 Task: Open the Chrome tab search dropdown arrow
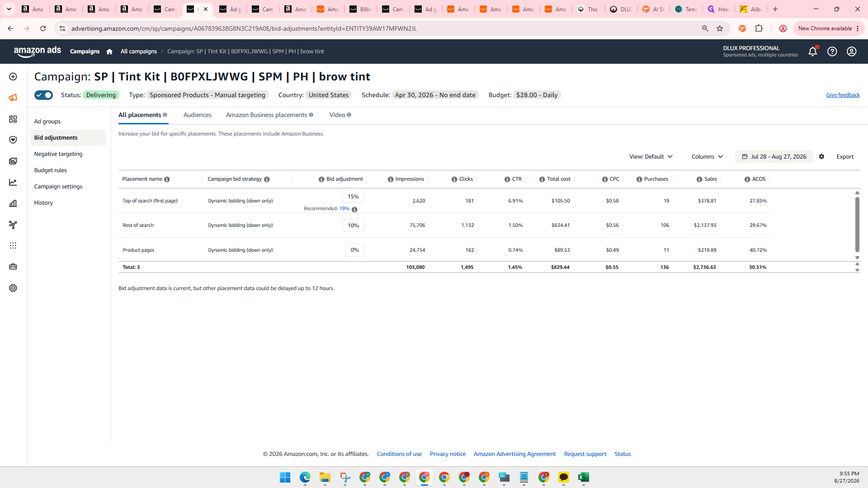[x=9, y=9]
